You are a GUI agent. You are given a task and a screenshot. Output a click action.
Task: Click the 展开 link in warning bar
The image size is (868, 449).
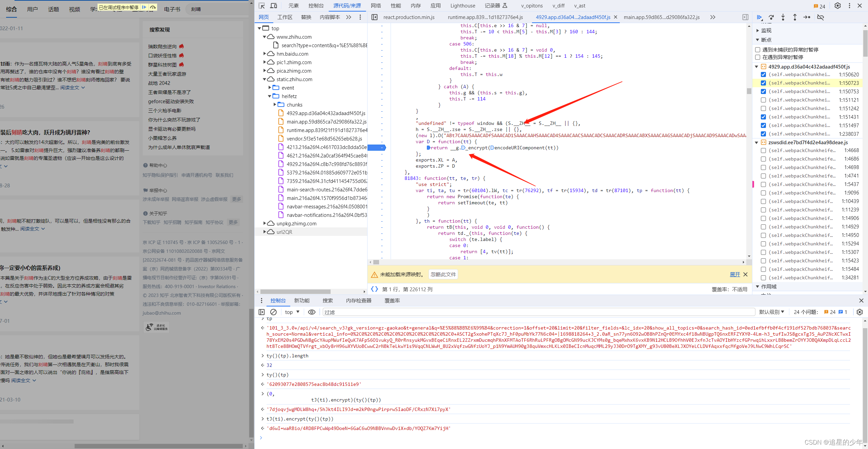click(x=735, y=274)
